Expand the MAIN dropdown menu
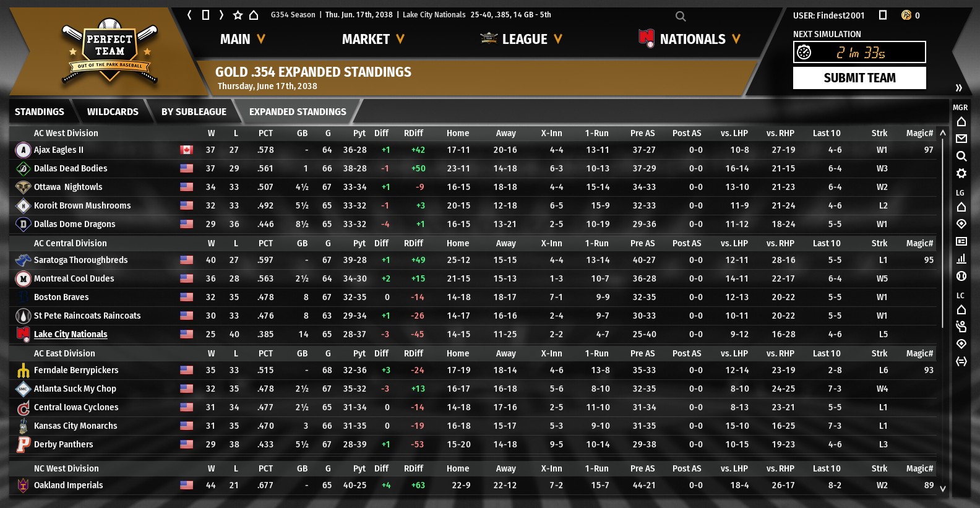 pyautogui.click(x=243, y=40)
